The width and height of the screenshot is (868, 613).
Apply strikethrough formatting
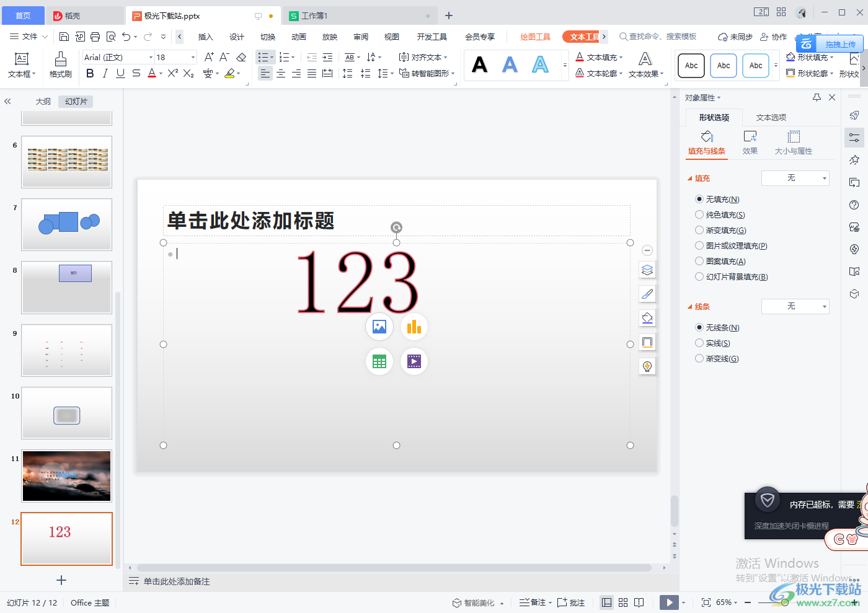pos(136,73)
